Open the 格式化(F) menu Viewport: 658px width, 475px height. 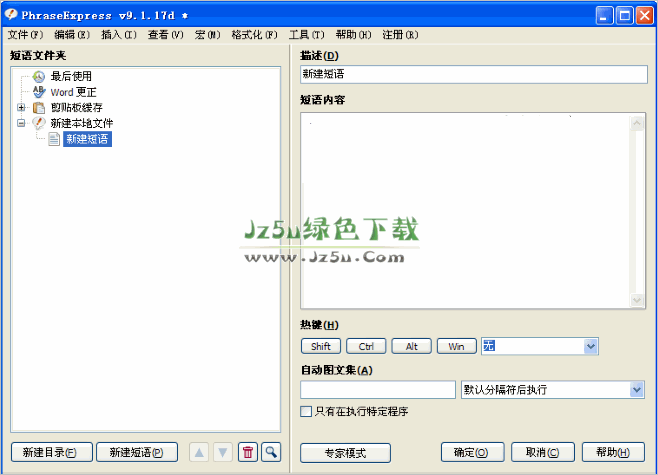[254, 35]
